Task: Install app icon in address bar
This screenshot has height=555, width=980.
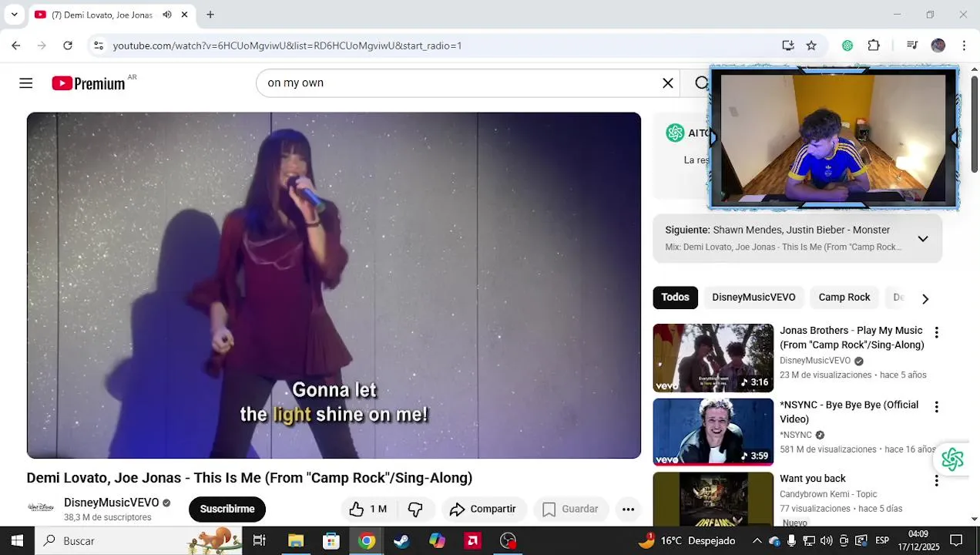Action: (787, 45)
